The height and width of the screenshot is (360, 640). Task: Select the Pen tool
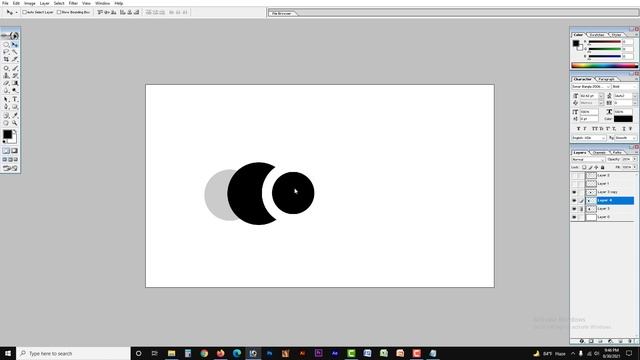(x=6, y=107)
